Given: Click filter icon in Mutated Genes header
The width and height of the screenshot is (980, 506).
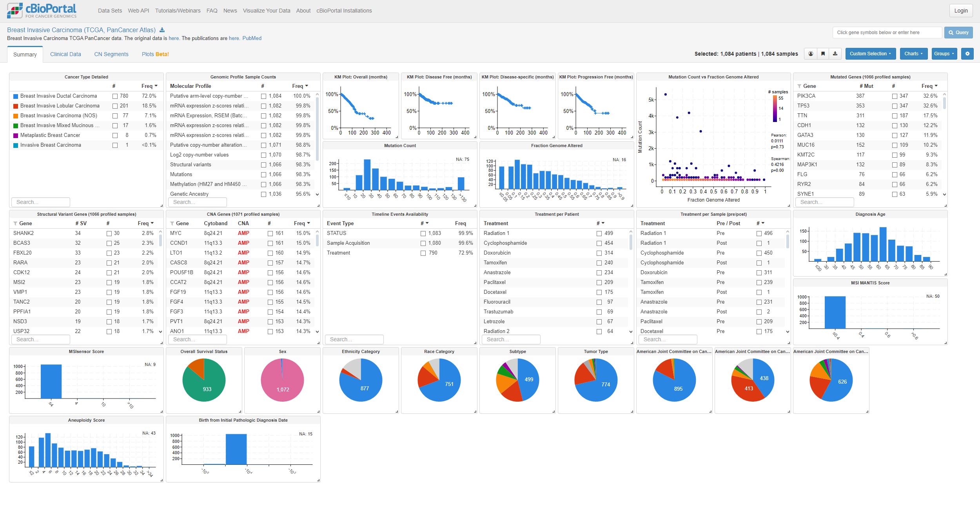Looking at the screenshot, I should (x=799, y=86).
